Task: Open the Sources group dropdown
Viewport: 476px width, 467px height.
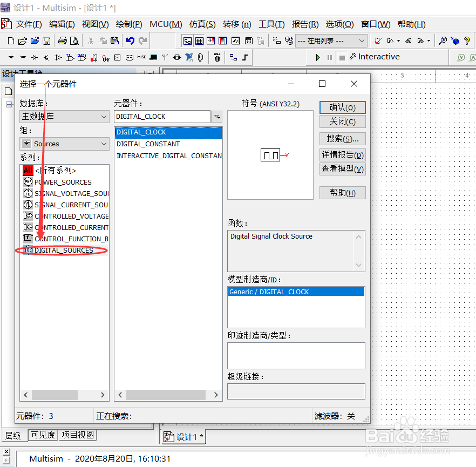Action: pyautogui.click(x=64, y=144)
